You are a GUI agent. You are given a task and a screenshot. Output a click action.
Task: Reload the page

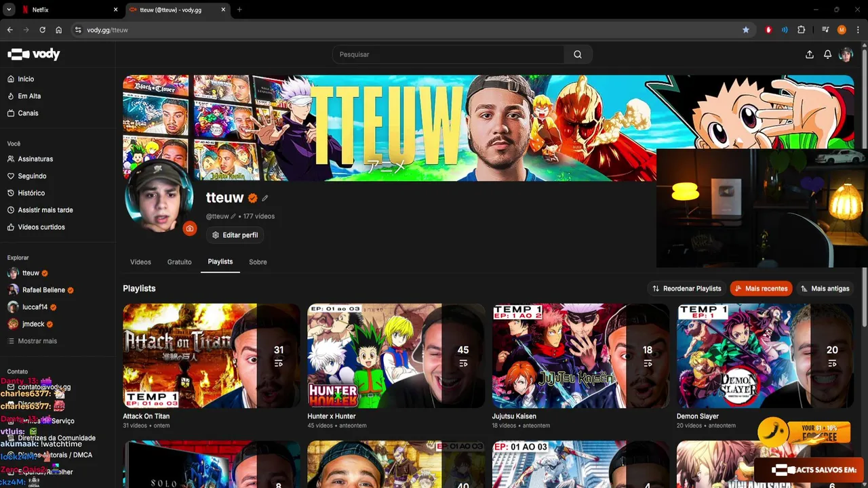coord(42,30)
